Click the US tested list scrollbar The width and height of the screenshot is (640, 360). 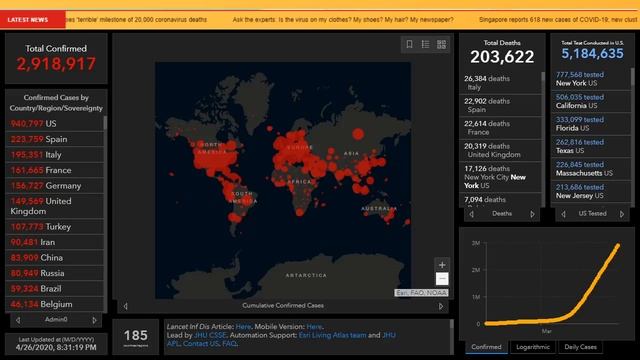633,77
